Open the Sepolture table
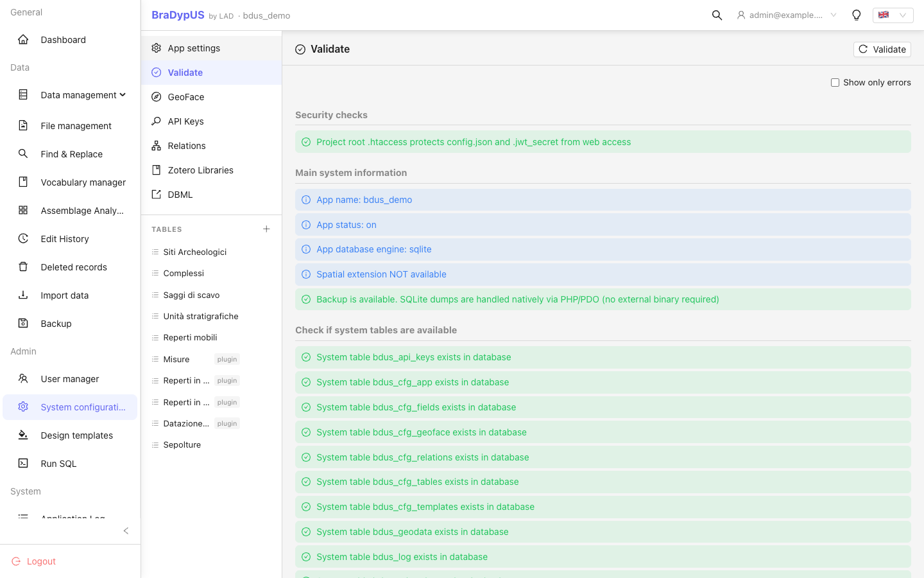The image size is (924, 578). 211,444
